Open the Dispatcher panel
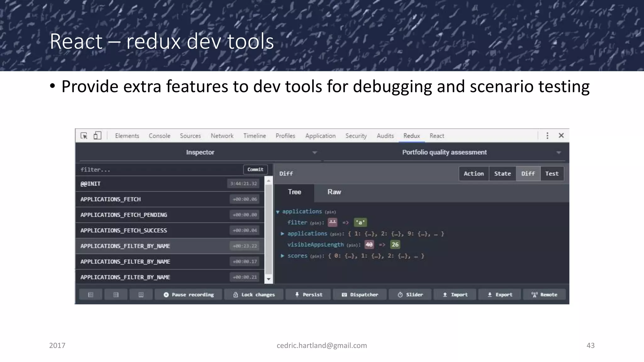Viewport: 644px width, 362px height. click(x=360, y=294)
